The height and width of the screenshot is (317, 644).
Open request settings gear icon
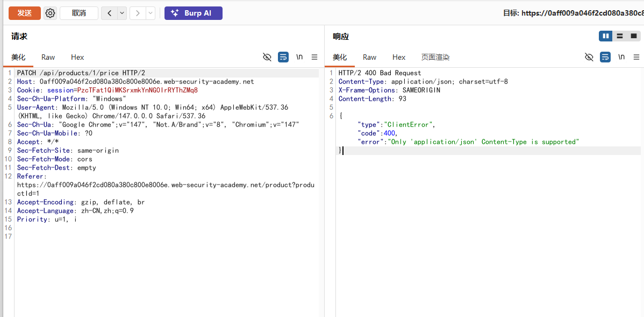pos(50,13)
